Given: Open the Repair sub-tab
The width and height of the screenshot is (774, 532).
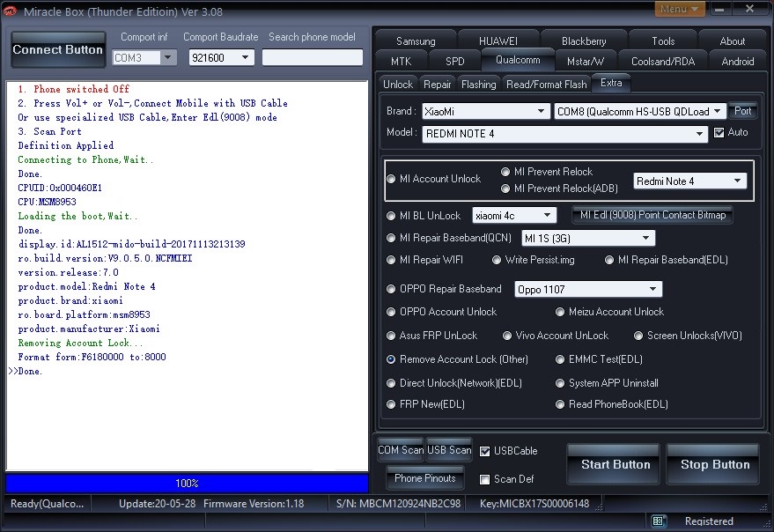Looking at the screenshot, I should pyautogui.click(x=438, y=85).
